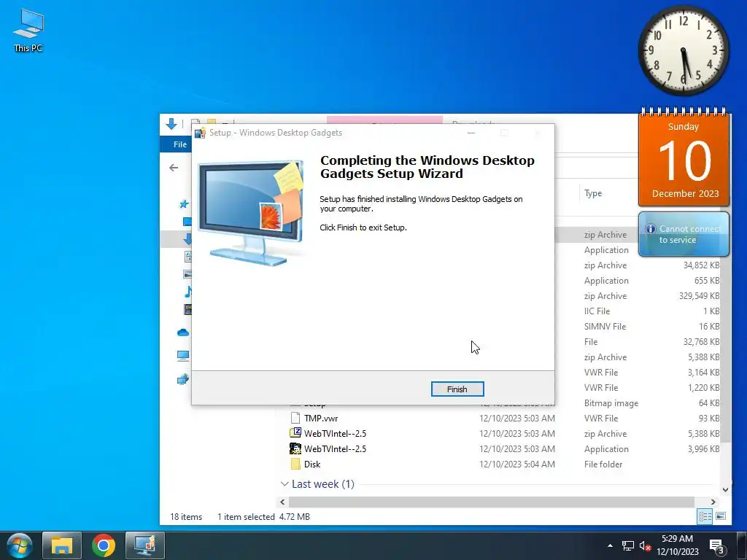Screen dimensions: 747x560
Task: Select the TMP.vwr file icon
Action: click(x=295, y=418)
